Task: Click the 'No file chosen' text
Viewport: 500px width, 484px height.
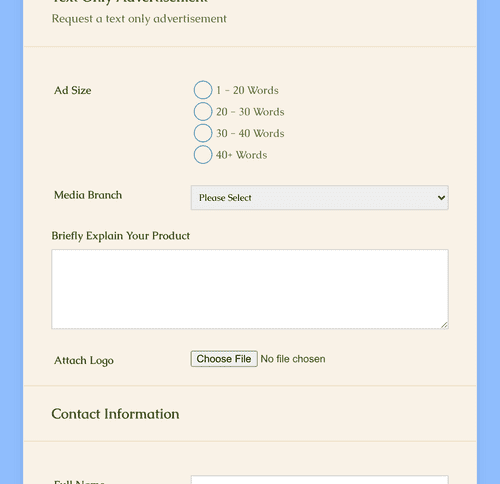Action: click(x=293, y=359)
